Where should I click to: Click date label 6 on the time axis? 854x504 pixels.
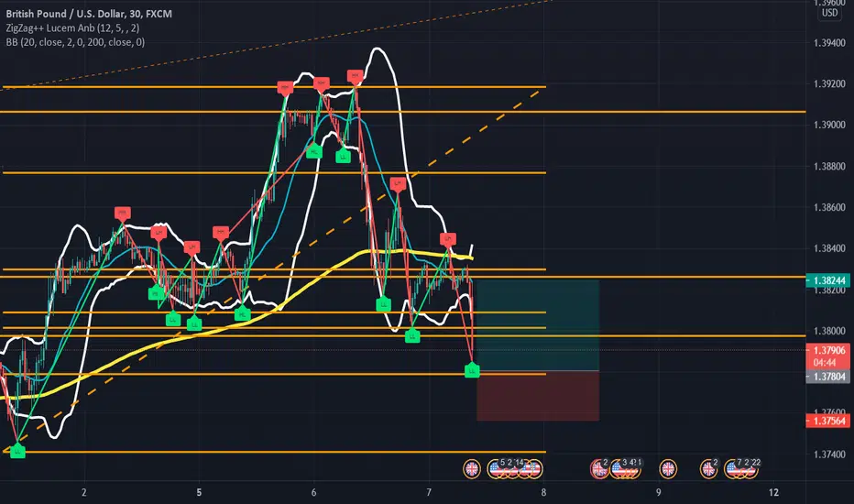[x=313, y=493]
